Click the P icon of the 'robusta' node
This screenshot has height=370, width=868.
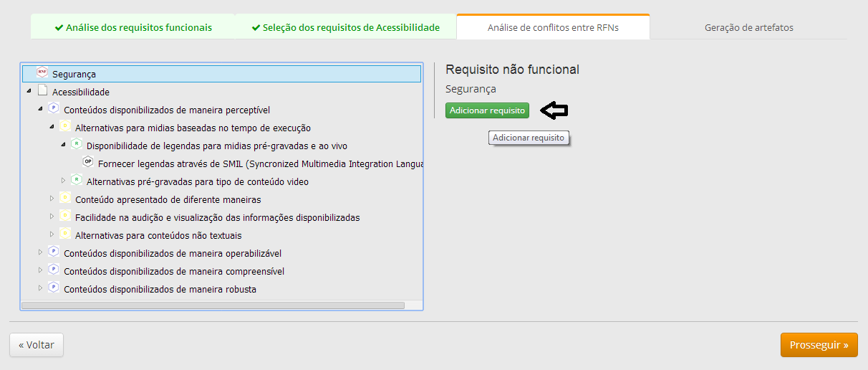click(53, 288)
